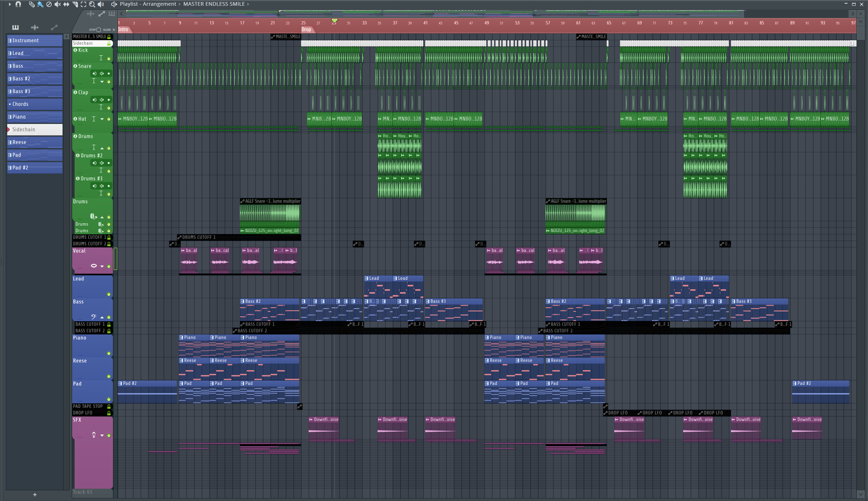Screen dimensions: 868x501
Task: Click the Kick track drum stand icon
Action: click(101, 58)
